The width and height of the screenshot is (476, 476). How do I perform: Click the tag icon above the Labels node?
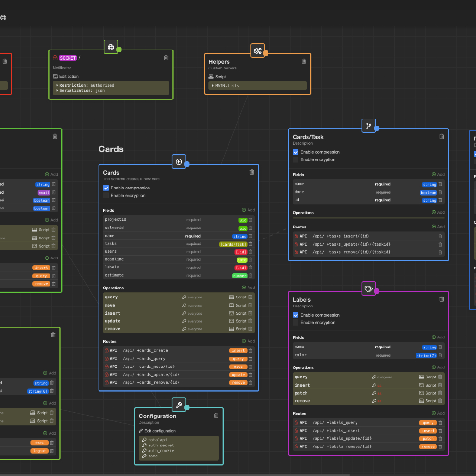pyautogui.click(x=368, y=288)
